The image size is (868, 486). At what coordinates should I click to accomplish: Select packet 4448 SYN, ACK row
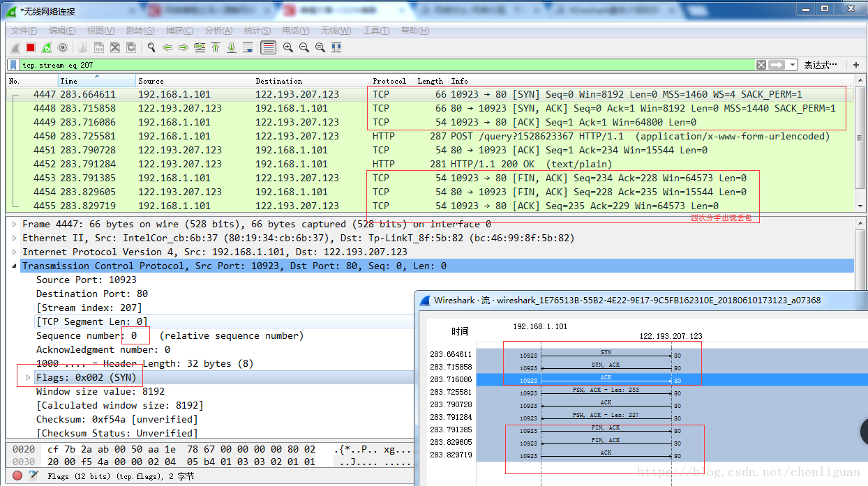[x=430, y=108]
